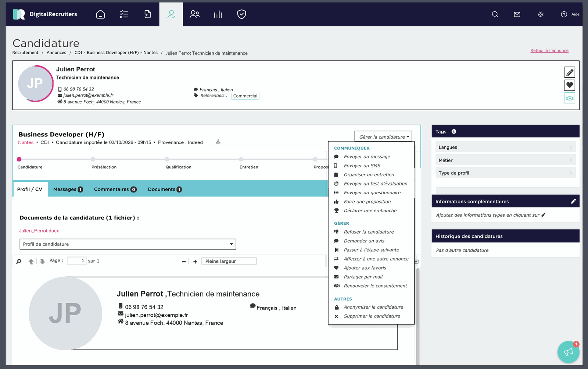Click the search magnifier in header

(x=495, y=14)
